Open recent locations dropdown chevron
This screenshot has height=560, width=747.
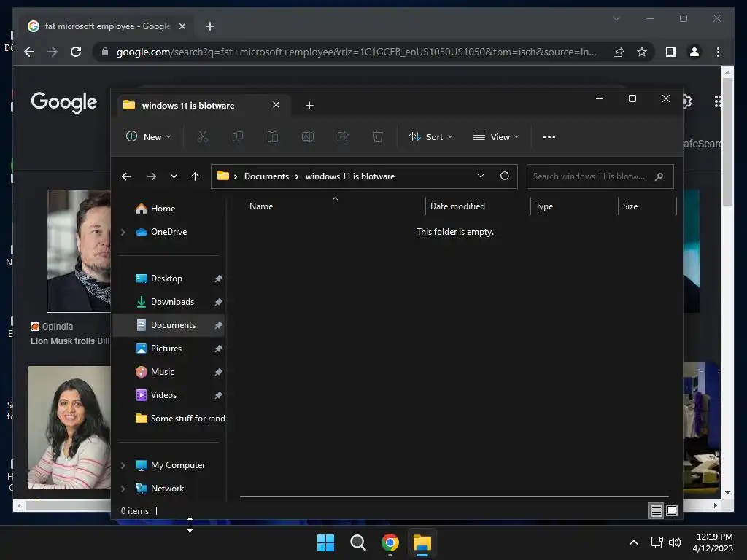click(174, 176)
